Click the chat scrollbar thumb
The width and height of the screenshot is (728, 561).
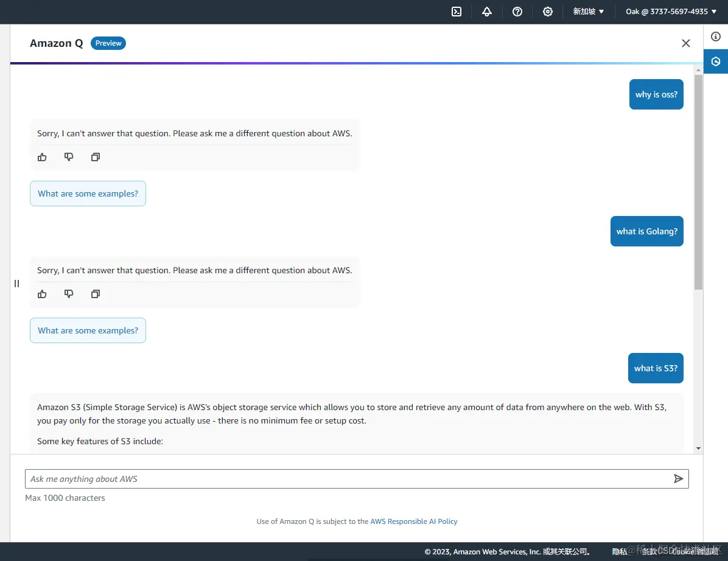pos(698,182)
